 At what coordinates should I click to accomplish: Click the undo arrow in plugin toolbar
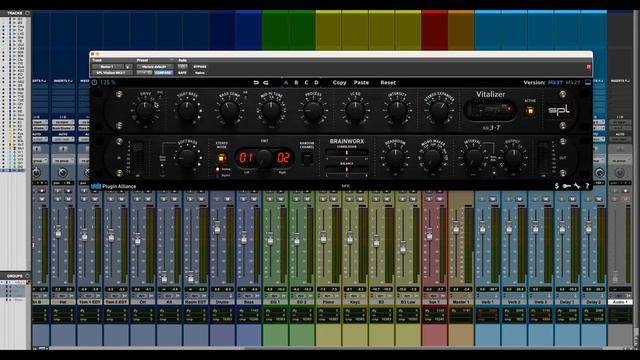[x=256, y=82]
